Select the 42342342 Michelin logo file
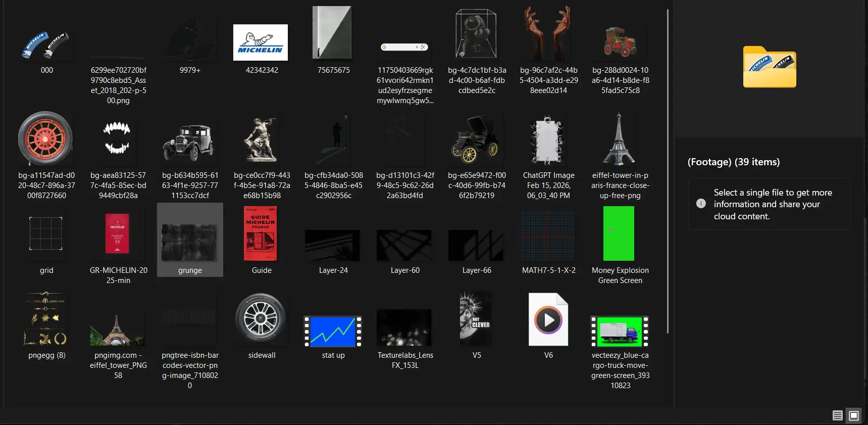 [261, 43]
